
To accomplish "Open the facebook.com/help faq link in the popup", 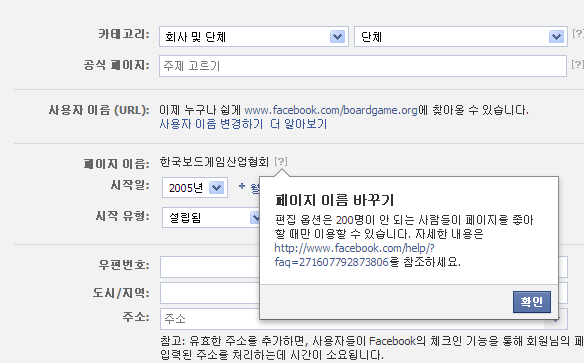I will 354,255.
